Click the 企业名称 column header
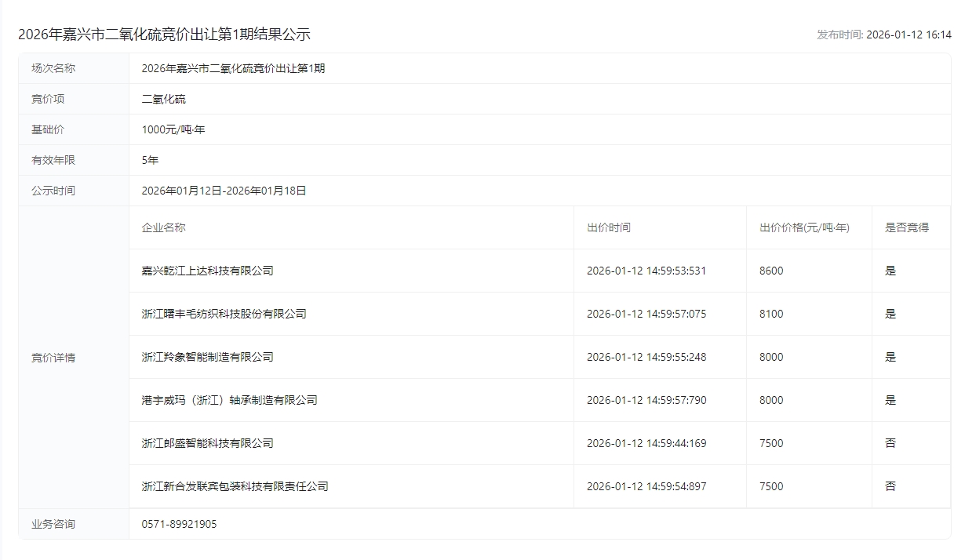This screenshot has height=560, width=965. (x=163, y=227)
